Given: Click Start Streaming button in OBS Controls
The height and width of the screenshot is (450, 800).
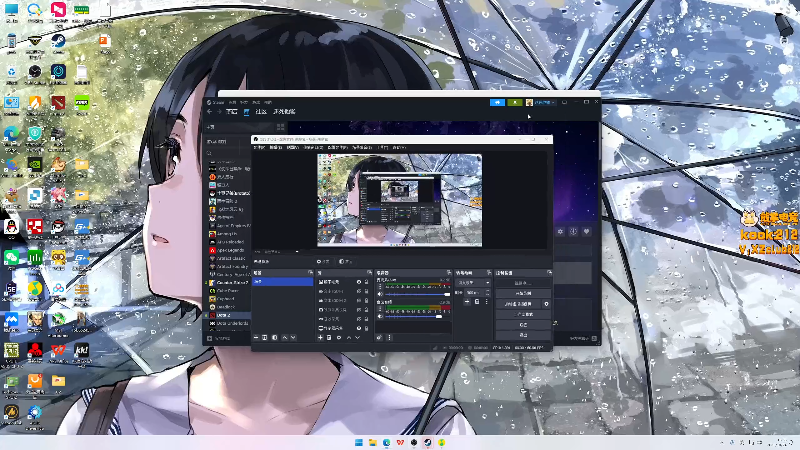Looking at the screenshot, I should coord(523,283).
